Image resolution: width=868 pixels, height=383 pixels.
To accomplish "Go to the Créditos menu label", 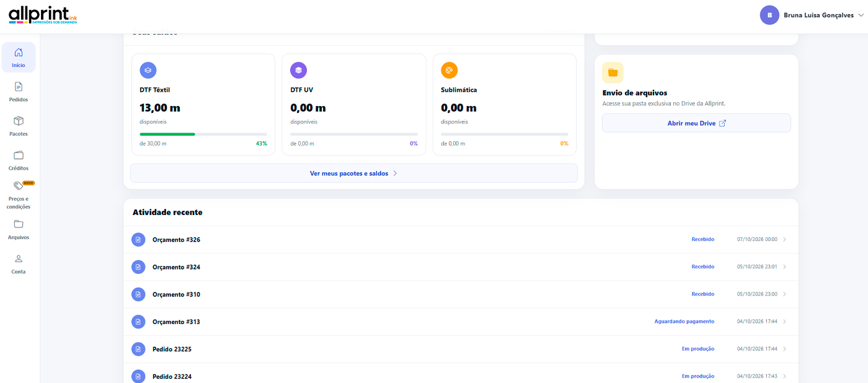I will point(19,168).
